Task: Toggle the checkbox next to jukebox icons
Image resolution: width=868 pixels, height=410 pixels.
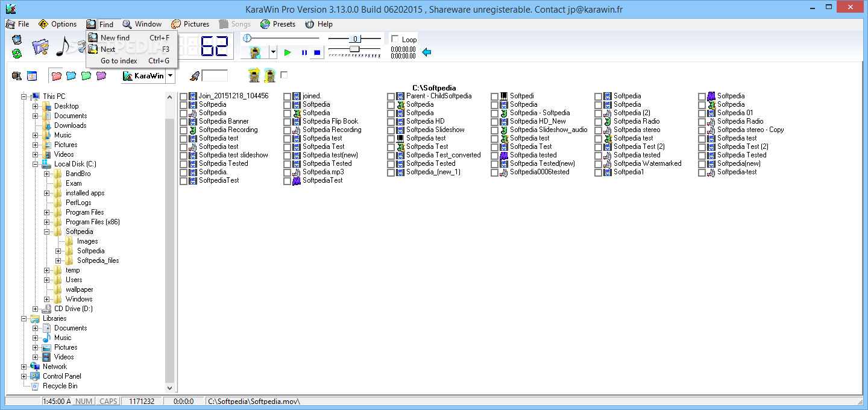Action: click(284, 75)
